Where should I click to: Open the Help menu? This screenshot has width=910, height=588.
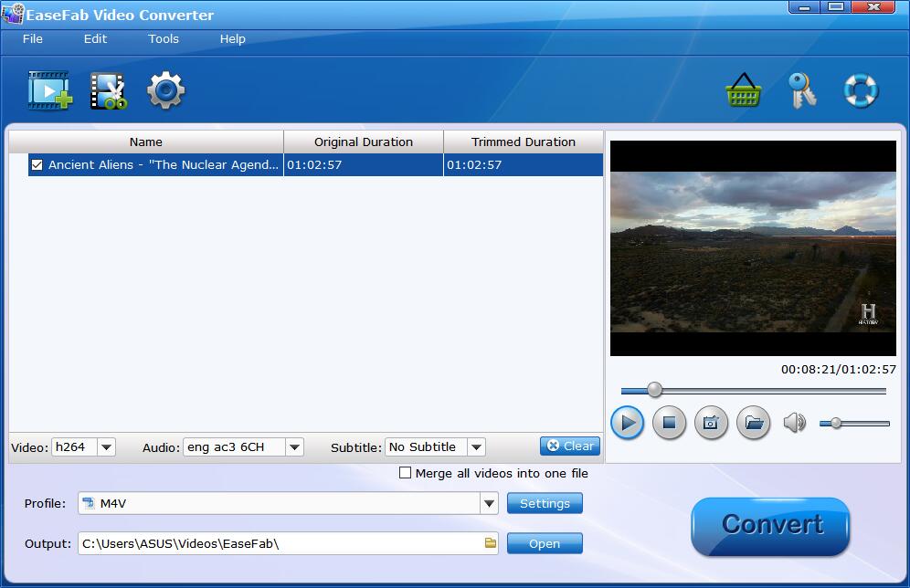tap(232, 39)
